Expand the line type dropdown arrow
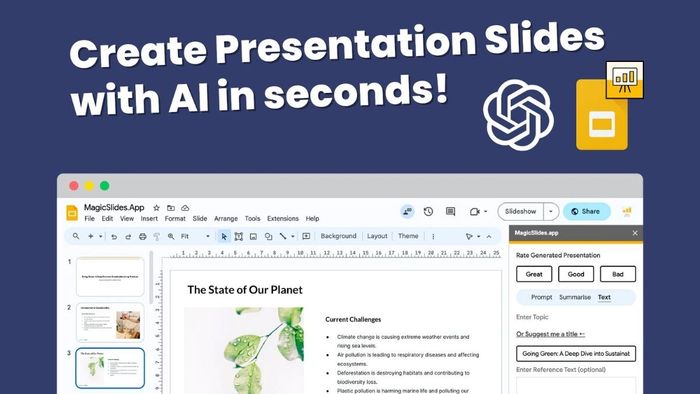This screenshot has width=700, height=394. [x=293, y=236]
